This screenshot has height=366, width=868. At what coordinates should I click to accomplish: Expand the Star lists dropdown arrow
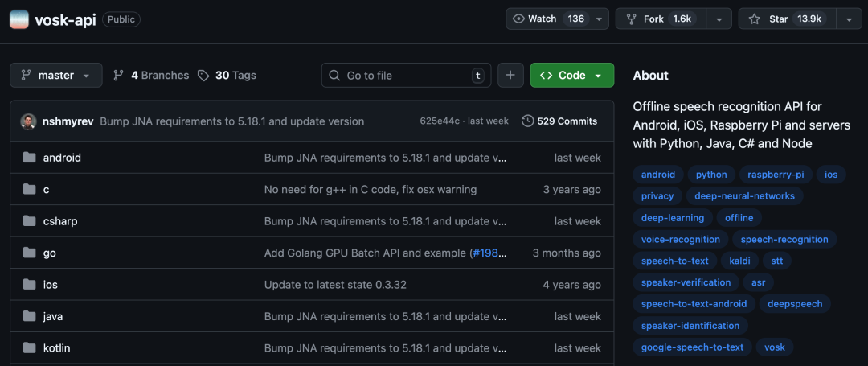(x=849, y=19)
